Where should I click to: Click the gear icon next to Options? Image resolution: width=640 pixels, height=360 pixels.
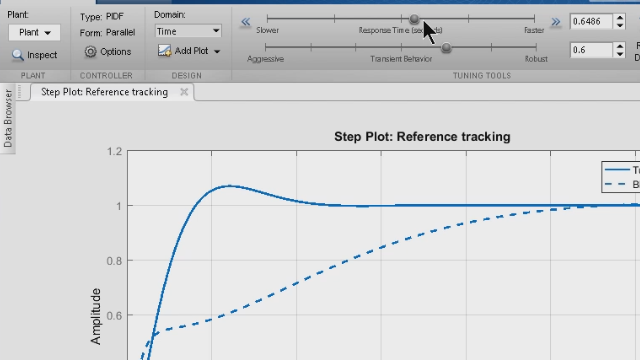pos(90,52)
